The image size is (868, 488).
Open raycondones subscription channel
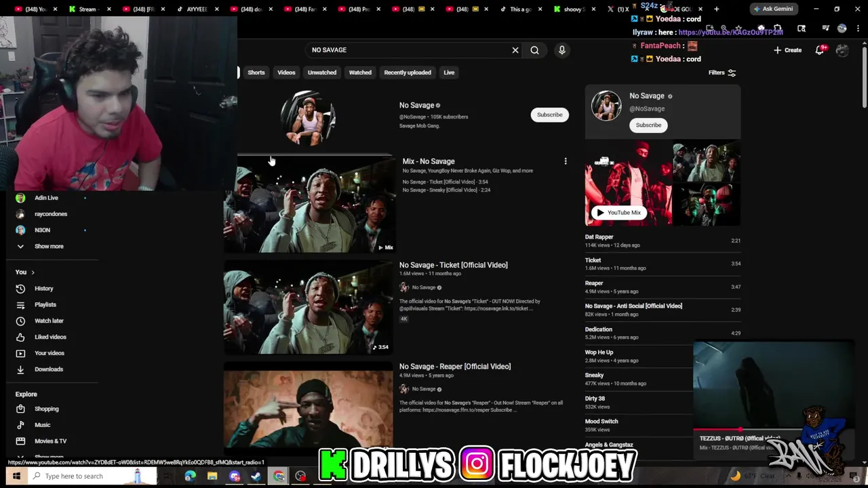point(51,214)
